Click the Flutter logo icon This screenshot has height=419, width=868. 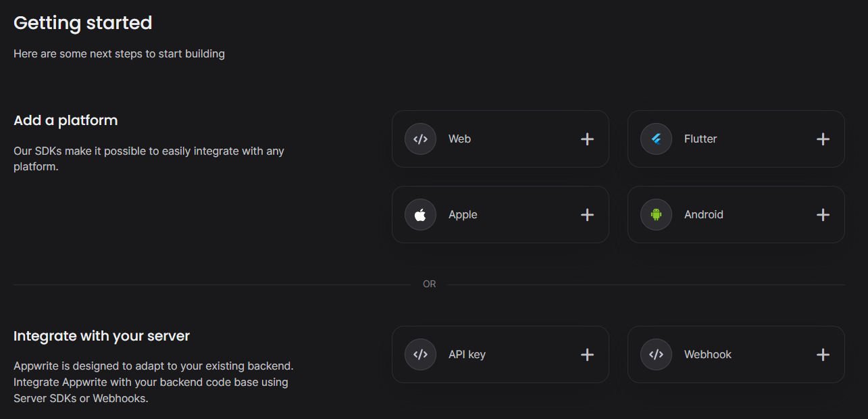[x=656, y=139]
